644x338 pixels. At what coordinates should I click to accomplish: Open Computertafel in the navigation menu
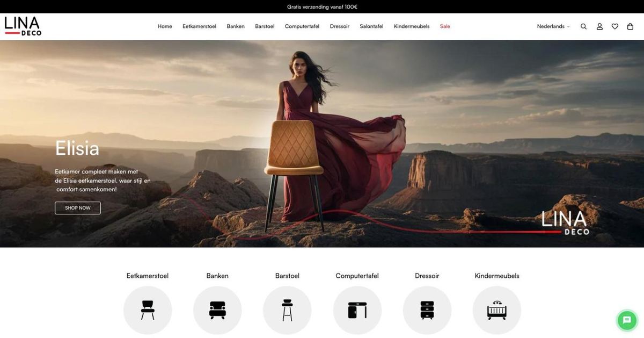click(302, 26)
